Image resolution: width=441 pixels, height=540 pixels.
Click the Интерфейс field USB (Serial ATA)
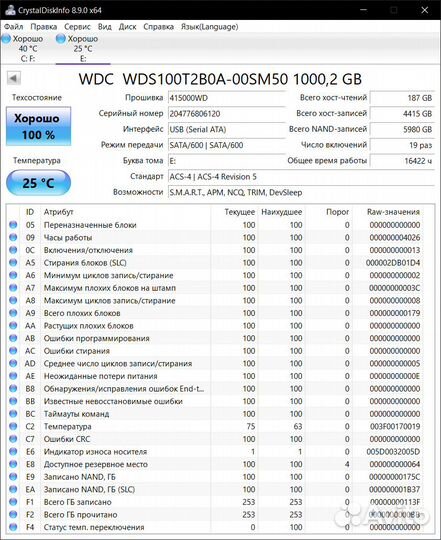[x=227, y=129]
